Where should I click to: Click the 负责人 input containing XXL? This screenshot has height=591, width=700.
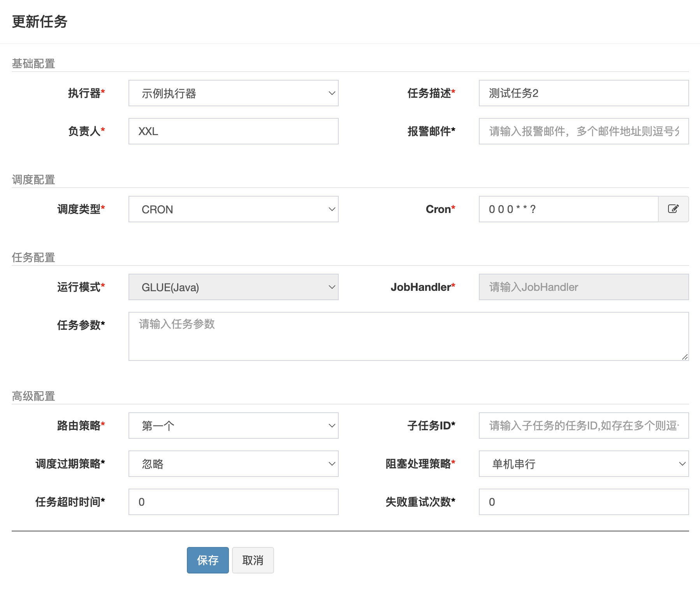tap(233, 131)
